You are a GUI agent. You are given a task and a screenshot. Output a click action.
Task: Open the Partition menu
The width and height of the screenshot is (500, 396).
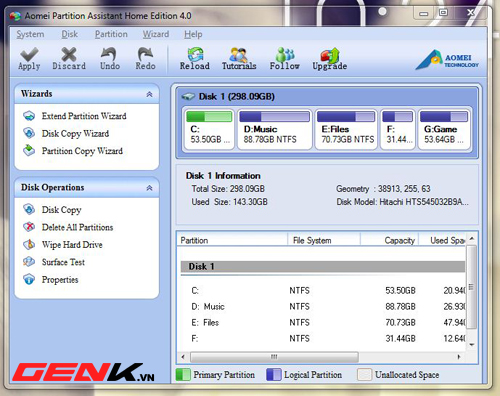click(111, 34)
